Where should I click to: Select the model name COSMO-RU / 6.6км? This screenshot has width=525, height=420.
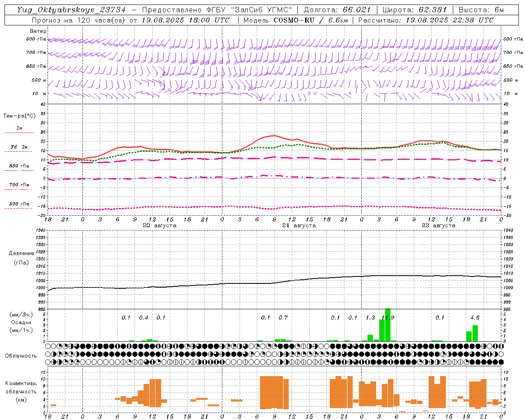click(310, 20)
